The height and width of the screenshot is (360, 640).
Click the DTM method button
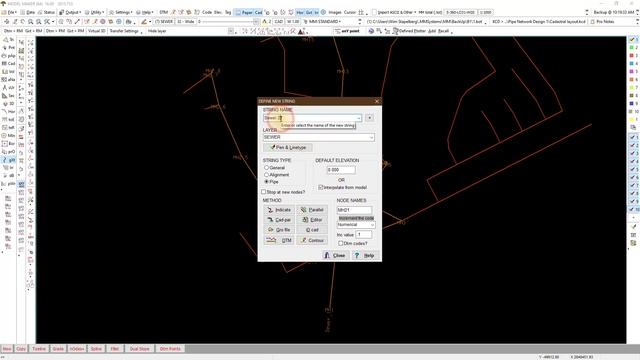[x=279, y=240]
